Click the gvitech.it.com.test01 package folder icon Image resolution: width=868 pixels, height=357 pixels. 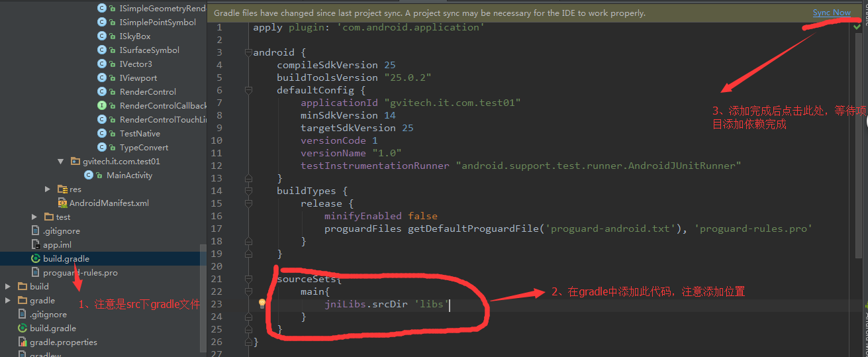point(75,161)
